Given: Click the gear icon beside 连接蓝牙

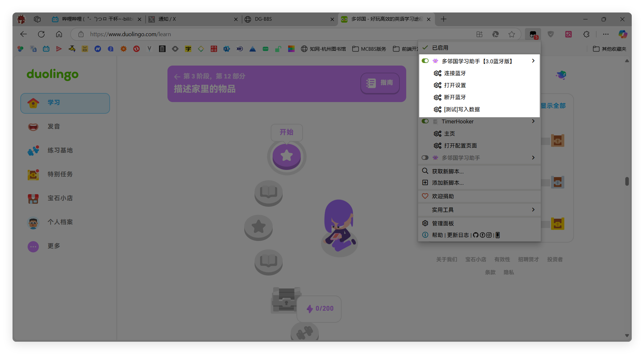Looking at the screenshot, I should pos(438,73).
